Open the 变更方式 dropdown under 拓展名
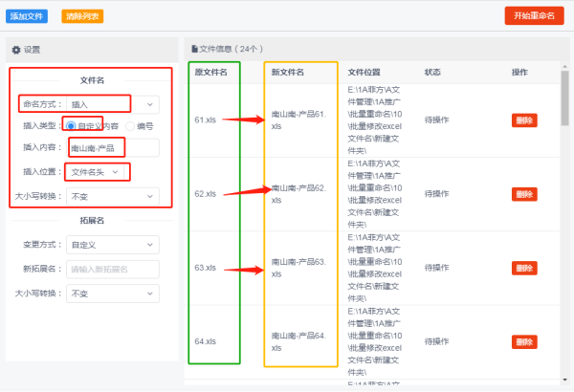The width and height of the screenshot is (574, 392). point(112,245)
